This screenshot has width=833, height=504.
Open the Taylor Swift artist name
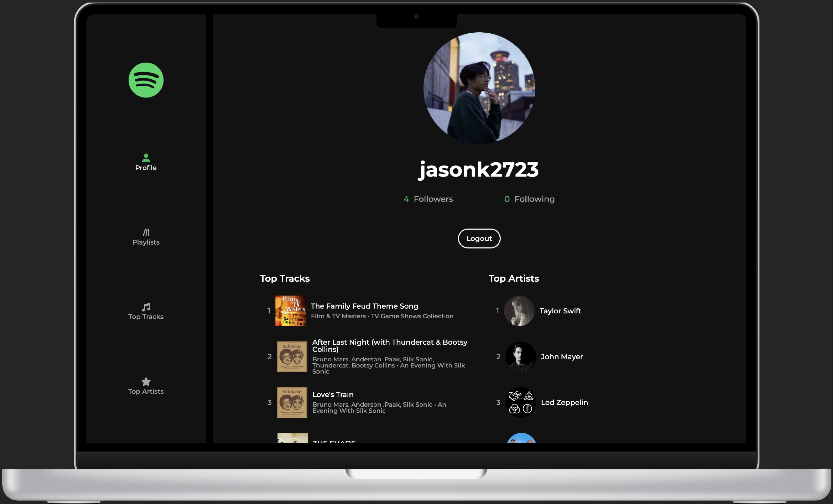point(560,311)
